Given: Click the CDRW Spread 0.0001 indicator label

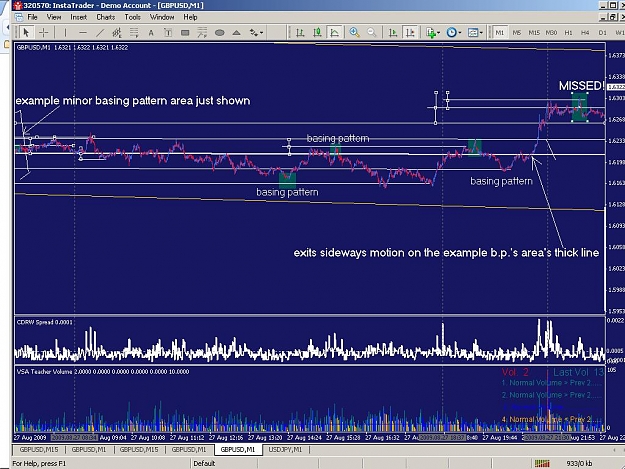Looking at the screenshot, I should click(x=45, y=322).
